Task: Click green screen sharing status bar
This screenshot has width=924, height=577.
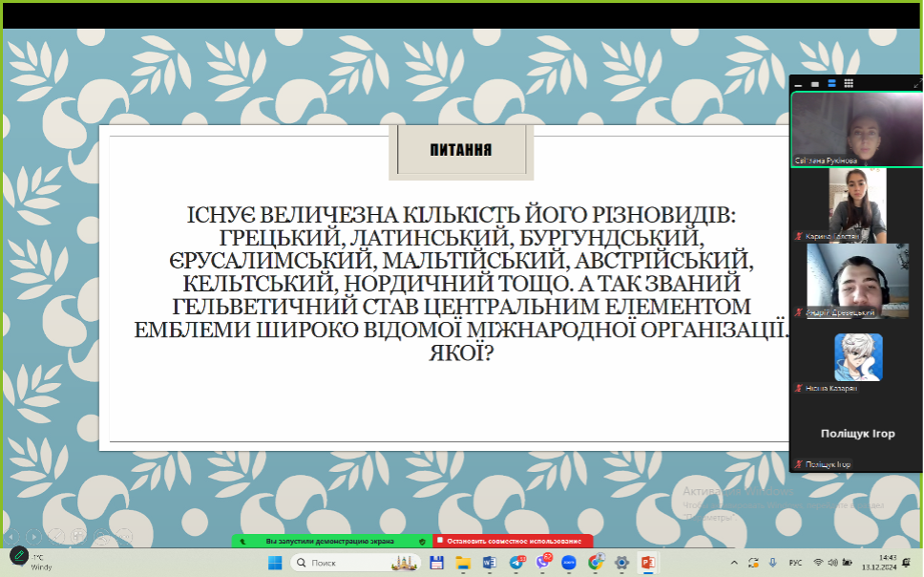Action: (330, 541)
